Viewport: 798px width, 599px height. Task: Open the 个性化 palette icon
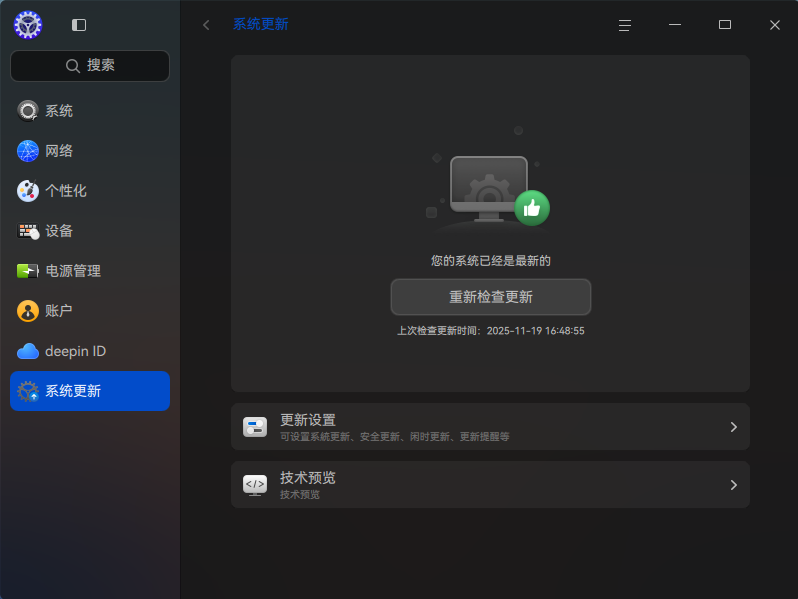tap(27, 191)
